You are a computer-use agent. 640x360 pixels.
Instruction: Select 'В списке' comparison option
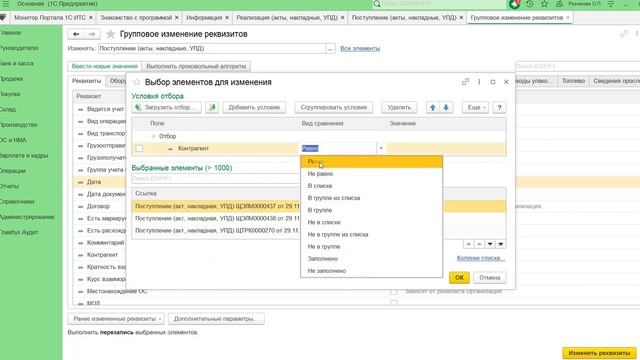pos(320,186)
